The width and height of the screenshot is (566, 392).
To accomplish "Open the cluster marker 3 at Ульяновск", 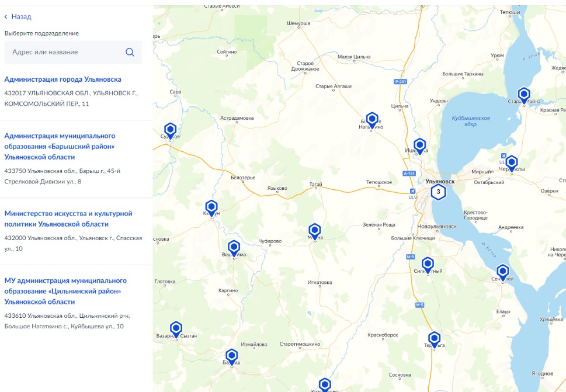I will point(438,192).
